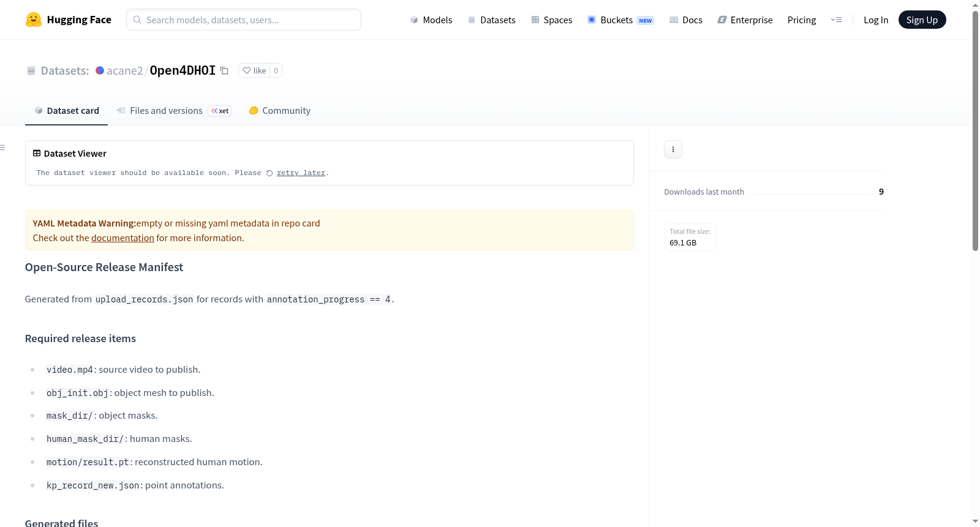Click the search magnifier icon

pyautogui.click(x=137, y=20)
